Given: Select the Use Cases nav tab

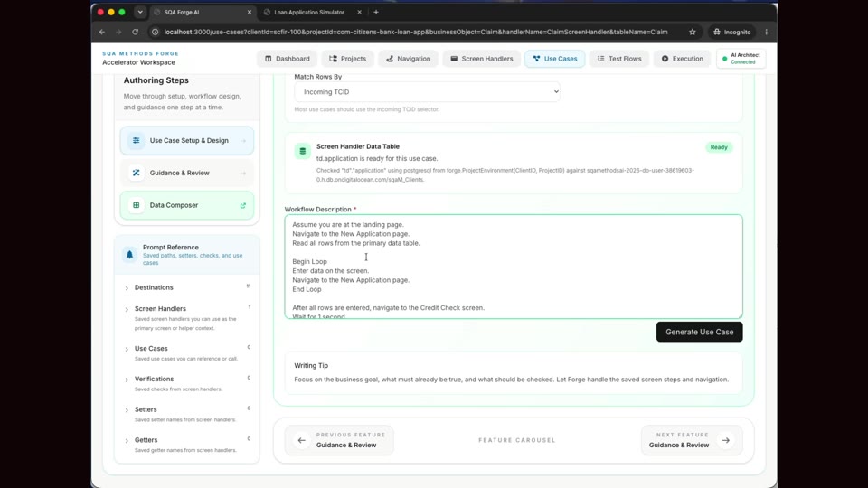Looking at the screenshot, I should (x=554, y=59).
